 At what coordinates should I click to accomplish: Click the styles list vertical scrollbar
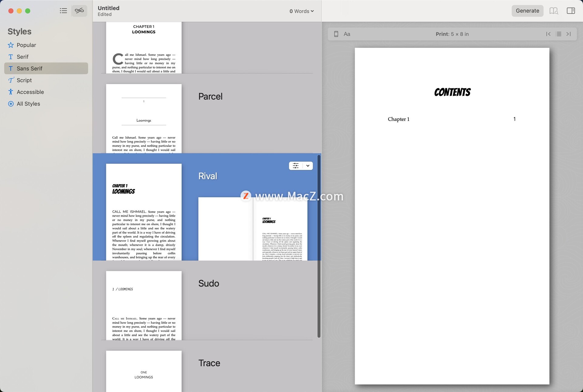tap(319, 246)
